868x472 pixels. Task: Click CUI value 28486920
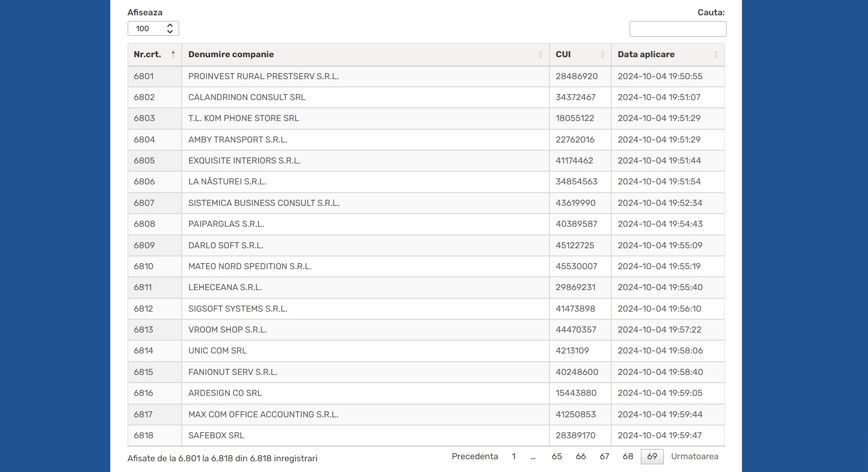click(576, 77)
